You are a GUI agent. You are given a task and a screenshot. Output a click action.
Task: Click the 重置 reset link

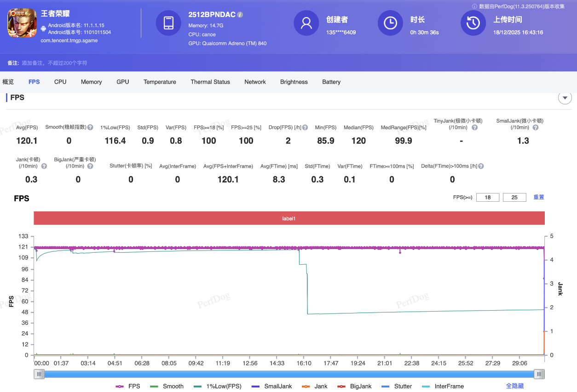pyautogui.click(x=539, y=197)
